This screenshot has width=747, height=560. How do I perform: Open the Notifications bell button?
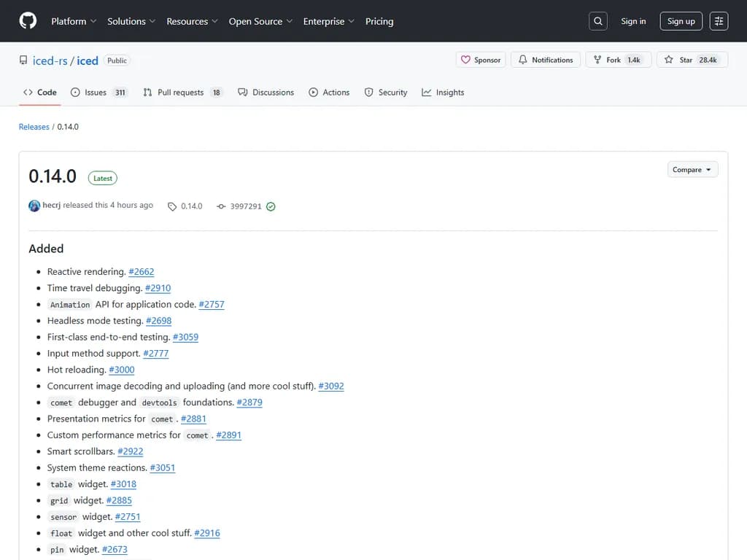coord(546,60)
